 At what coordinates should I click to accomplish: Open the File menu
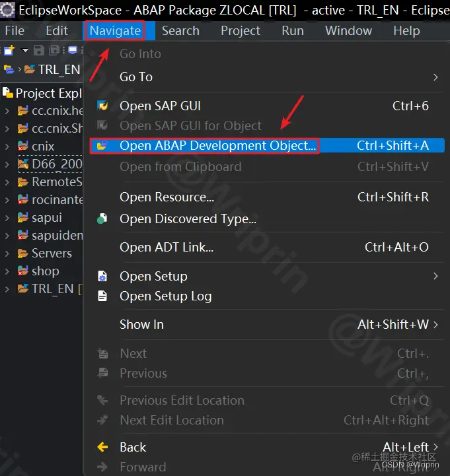pos(15,30)
